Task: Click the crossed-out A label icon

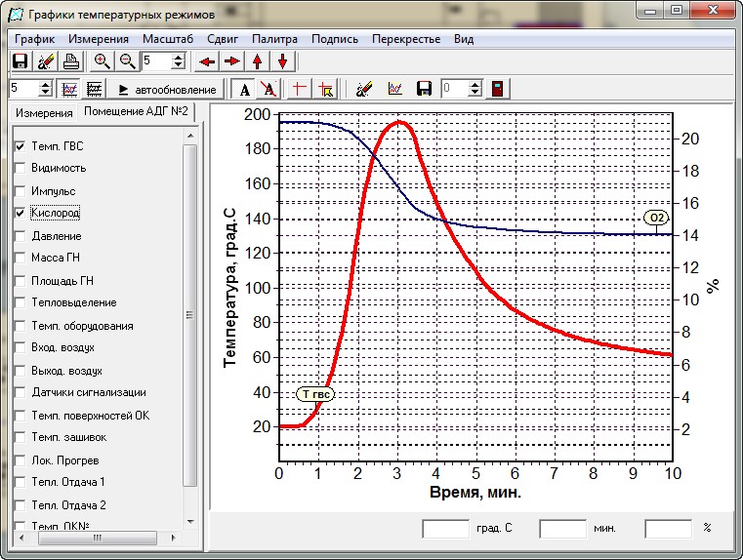Action: pyautogui.click(x=268, y=89)
